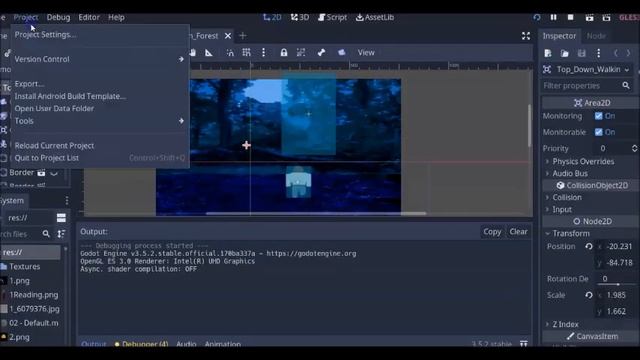Open the Debug menu
640x360 pixels.
58,17
